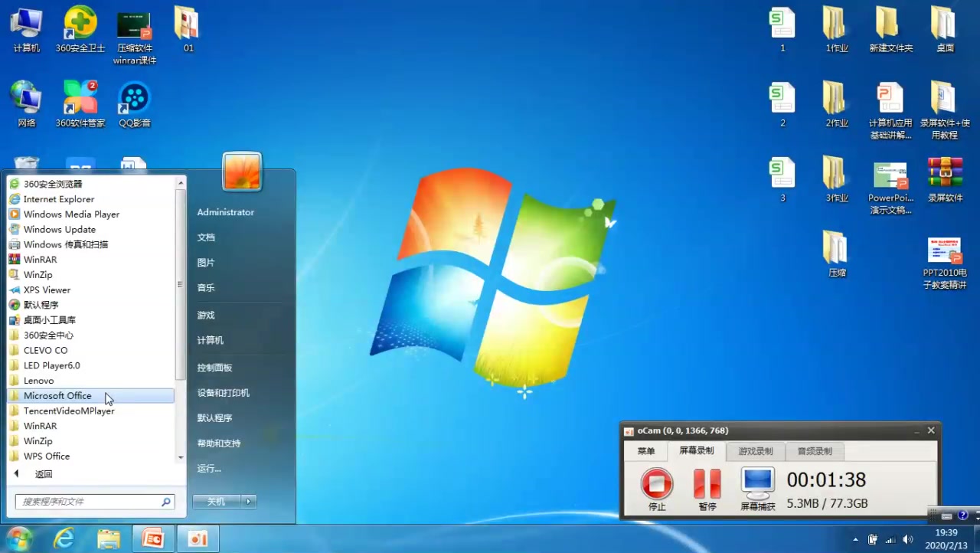Open PPT2010电子教案精讲 file

point(945,263)
